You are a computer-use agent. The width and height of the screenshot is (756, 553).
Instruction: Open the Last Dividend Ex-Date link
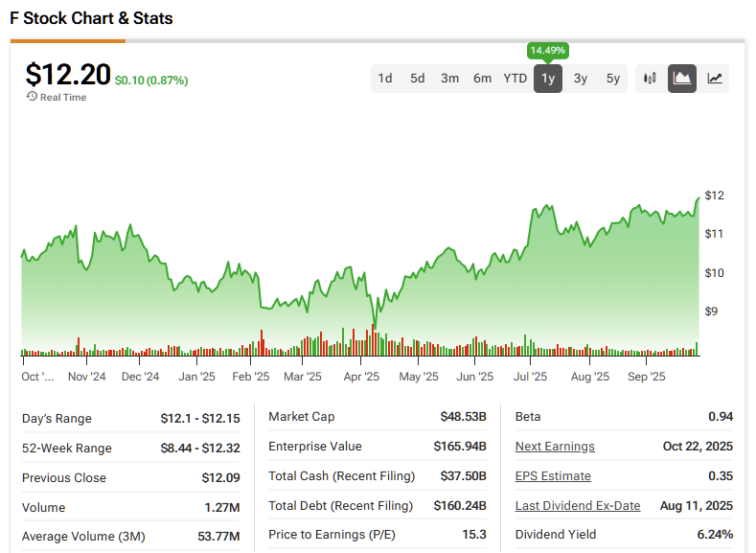[x=578, y=506]
